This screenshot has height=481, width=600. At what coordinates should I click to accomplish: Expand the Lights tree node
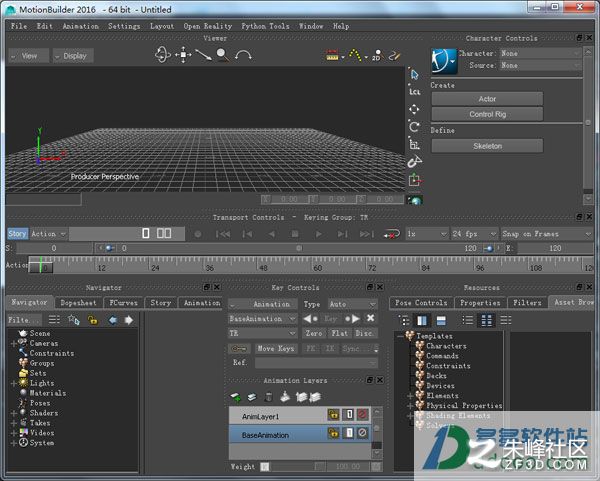point(13,383)
